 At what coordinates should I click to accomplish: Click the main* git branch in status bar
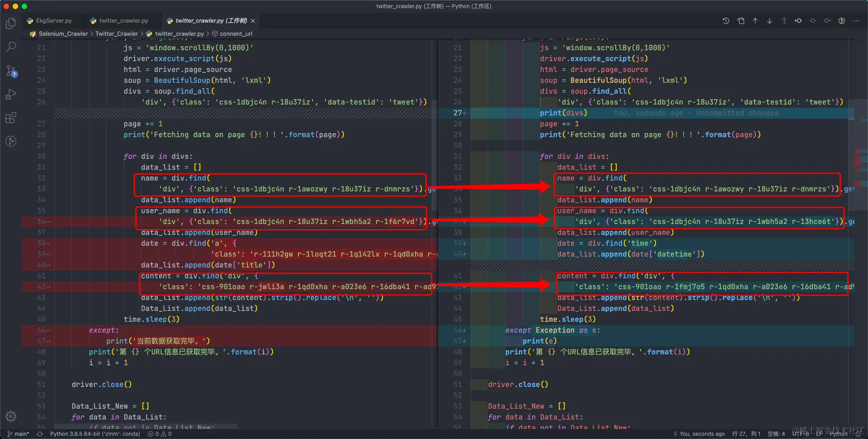point(18,434)
